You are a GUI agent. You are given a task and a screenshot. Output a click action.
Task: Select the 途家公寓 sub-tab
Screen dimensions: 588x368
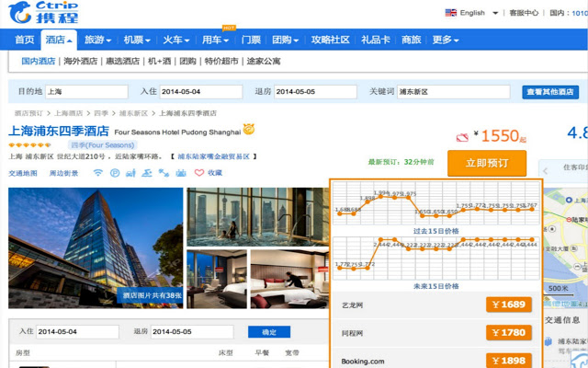(264, 62)
